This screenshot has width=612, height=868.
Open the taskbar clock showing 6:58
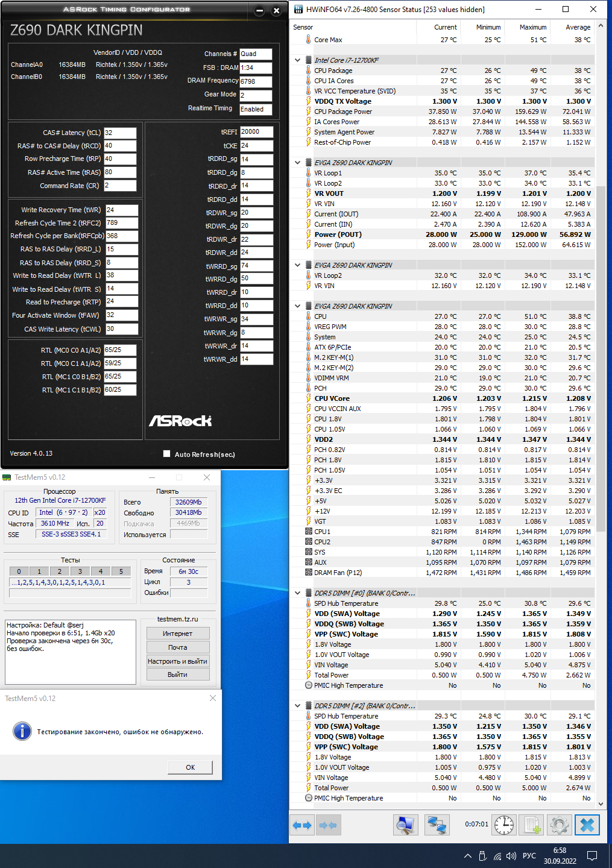pos(560,856)
